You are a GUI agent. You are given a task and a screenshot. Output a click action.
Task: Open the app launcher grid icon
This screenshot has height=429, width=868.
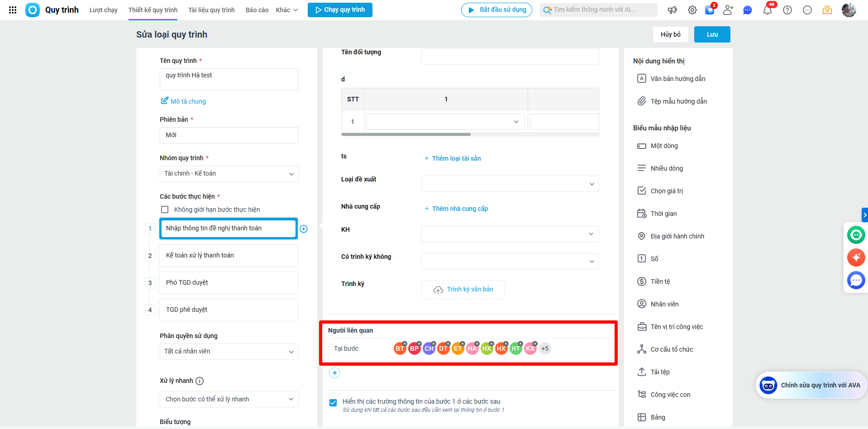(13, 10)
